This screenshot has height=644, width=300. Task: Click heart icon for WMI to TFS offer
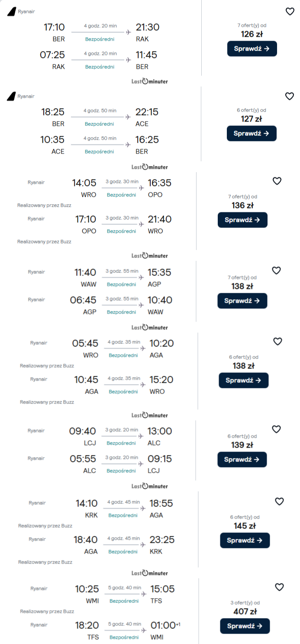click(279, 587)
